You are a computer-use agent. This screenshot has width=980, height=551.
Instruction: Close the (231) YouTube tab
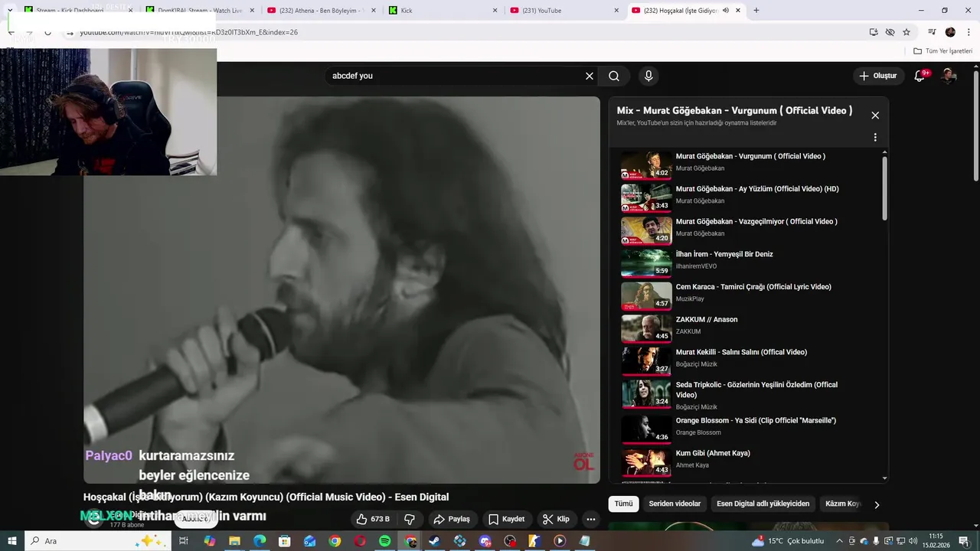(616, 11)
